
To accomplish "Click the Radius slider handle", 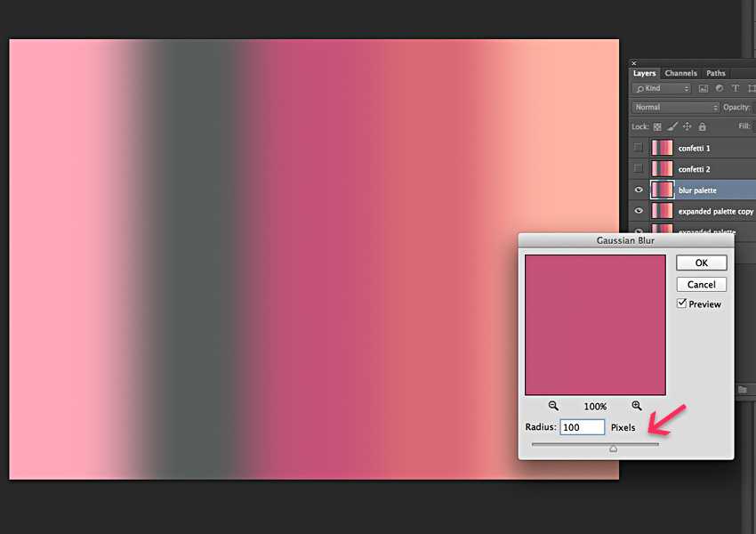I will pyautogui.click(x=613, y=448).
